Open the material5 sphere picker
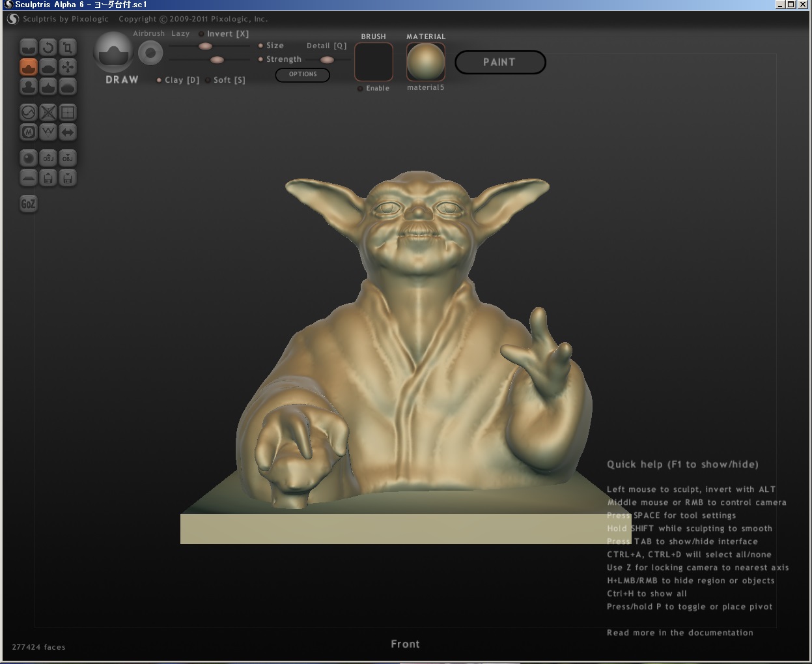 pos(426,63)
